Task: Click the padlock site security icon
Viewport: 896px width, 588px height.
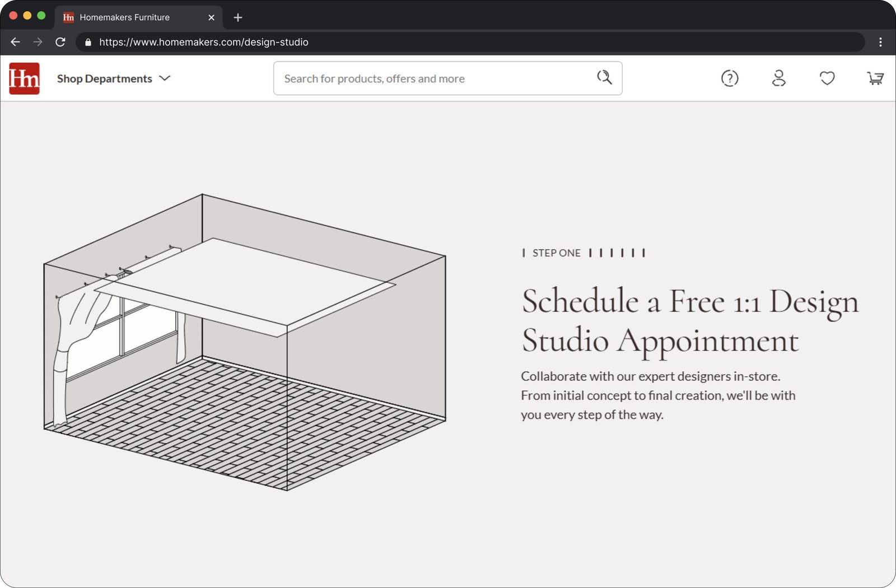Action: pyautogui.click(x=88, y=42)
